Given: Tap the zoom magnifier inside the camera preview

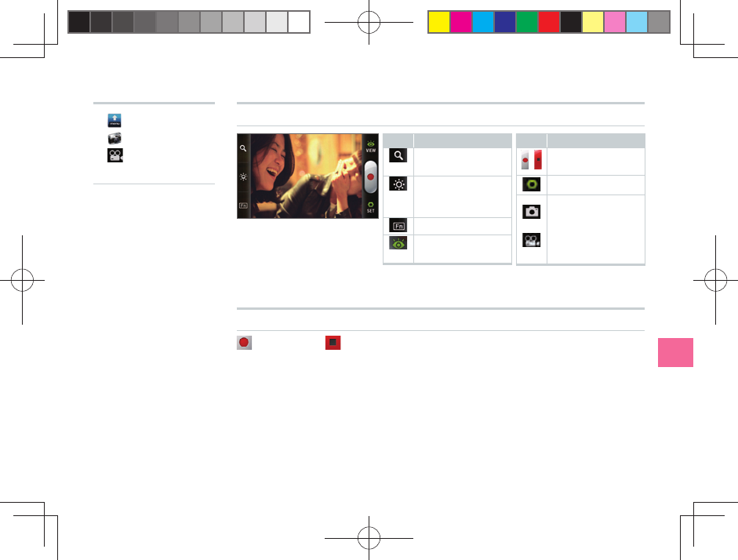Looking at the screenshot, I should click(243, 148).
